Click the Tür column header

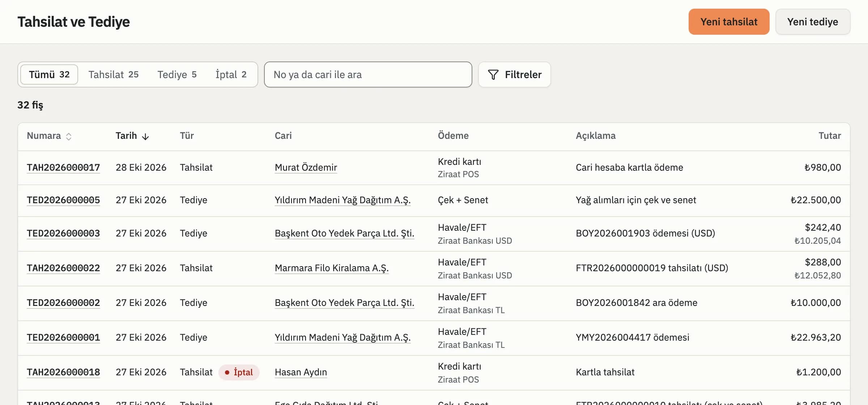(x=187, y=136)
